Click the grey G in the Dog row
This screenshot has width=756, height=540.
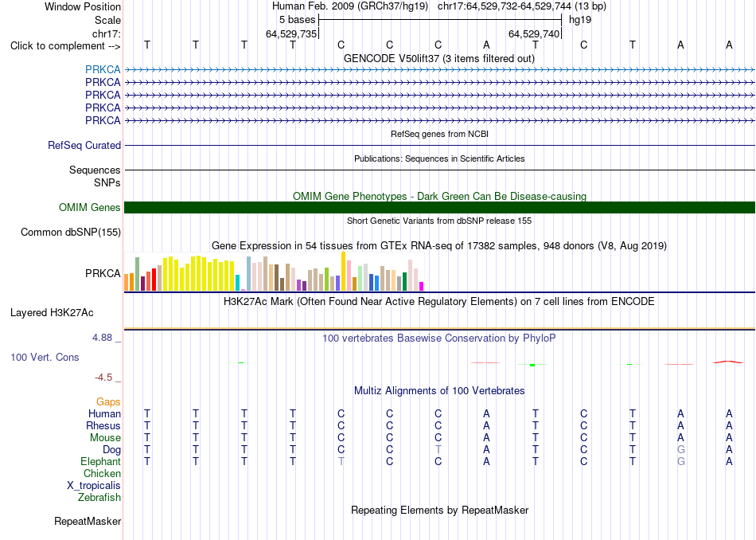tap(680, 449)
